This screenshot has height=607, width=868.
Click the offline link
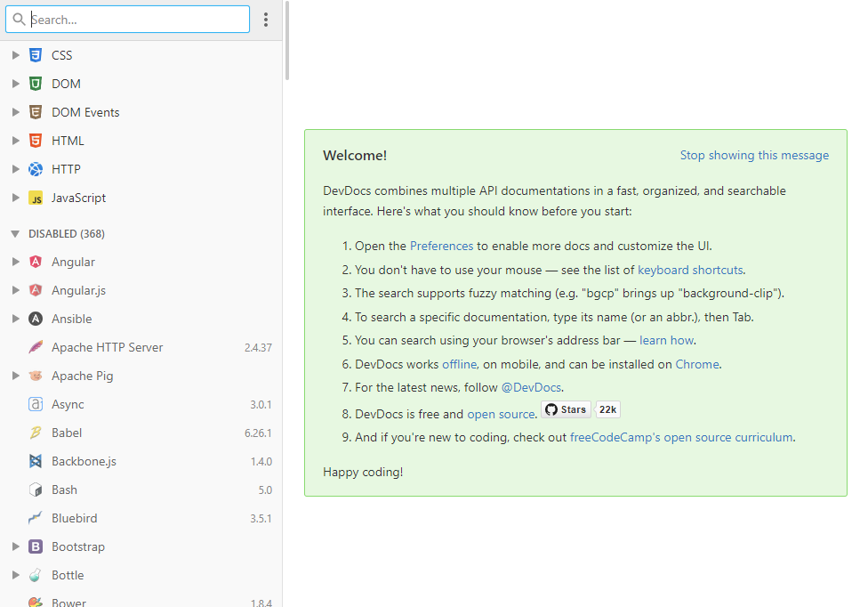pos(460,364)
